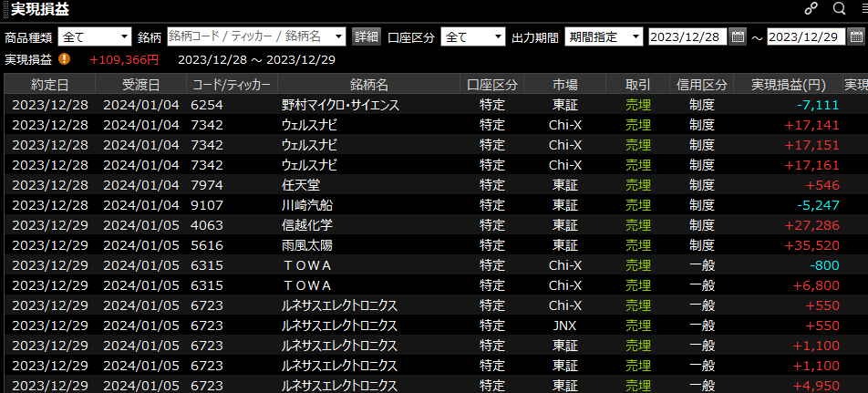Click the loss value -7,111
The image size is (868, 393).
(818, 105)
